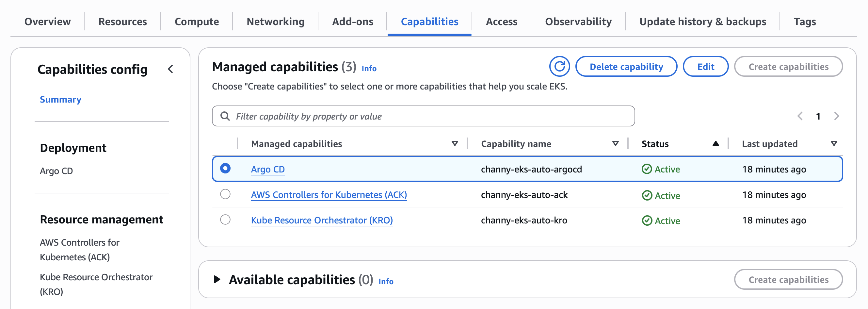Sort by Capability name column arrow
The height and width of the screenshot is (309, 868).
pyautogui.click(x=615, y=143)
